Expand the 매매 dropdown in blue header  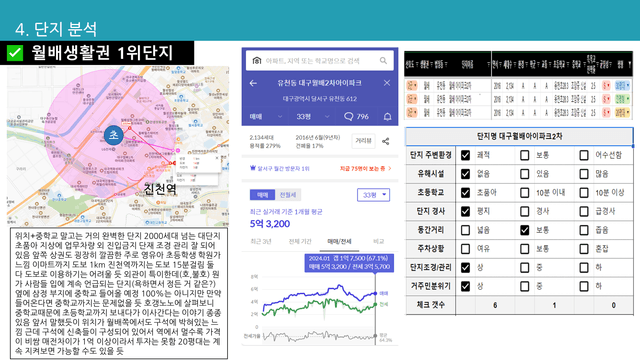(x=266, y=117)
